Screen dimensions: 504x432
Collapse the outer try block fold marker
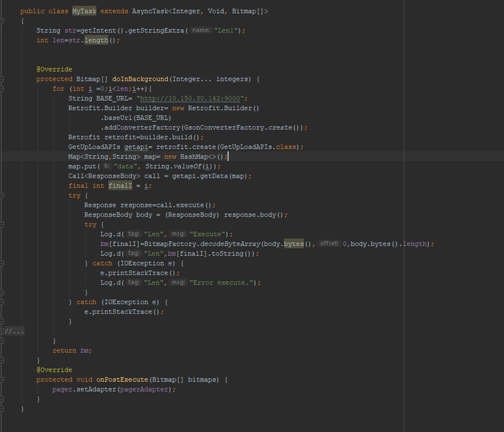click(x=2, y=195)
